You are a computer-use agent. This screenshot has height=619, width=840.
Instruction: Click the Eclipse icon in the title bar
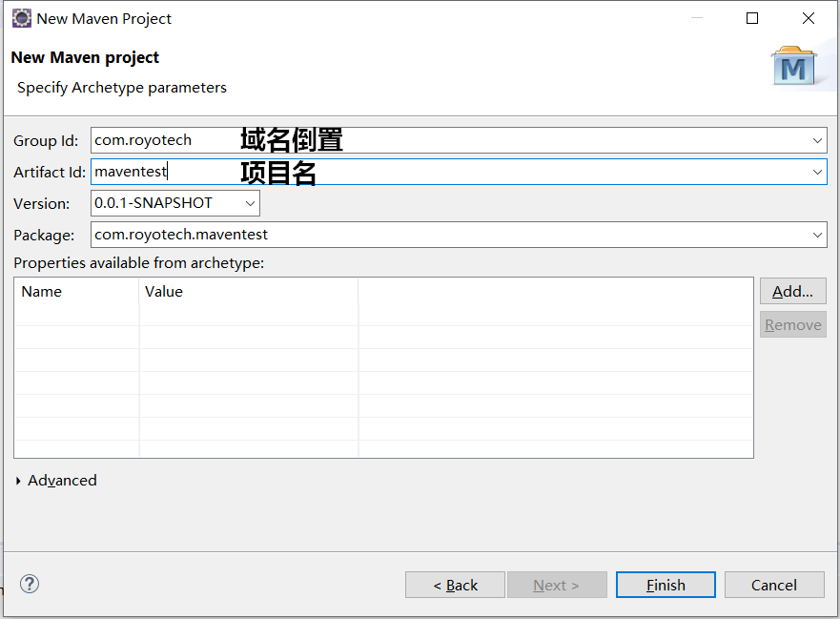coord(21,18)
